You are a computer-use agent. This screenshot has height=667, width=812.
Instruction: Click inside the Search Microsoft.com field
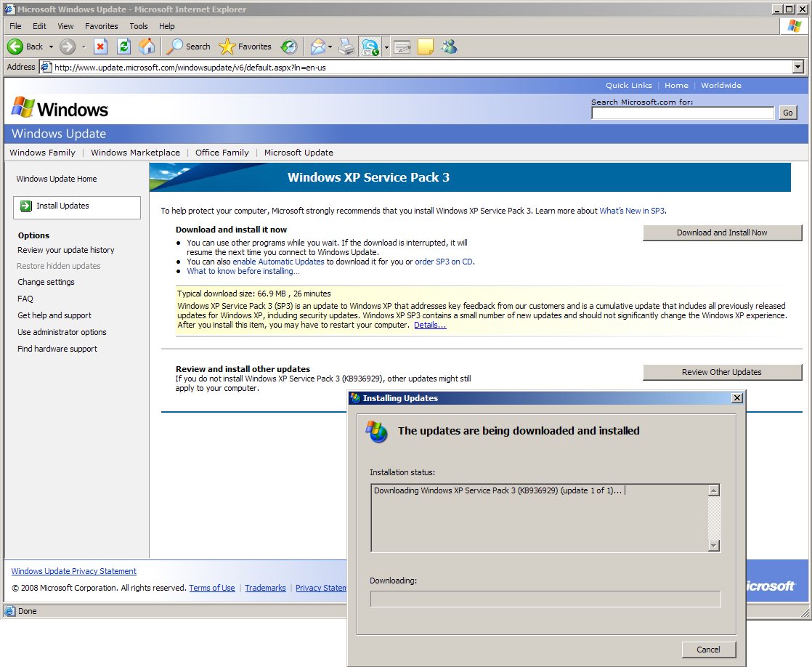click(x=681, y=112)
